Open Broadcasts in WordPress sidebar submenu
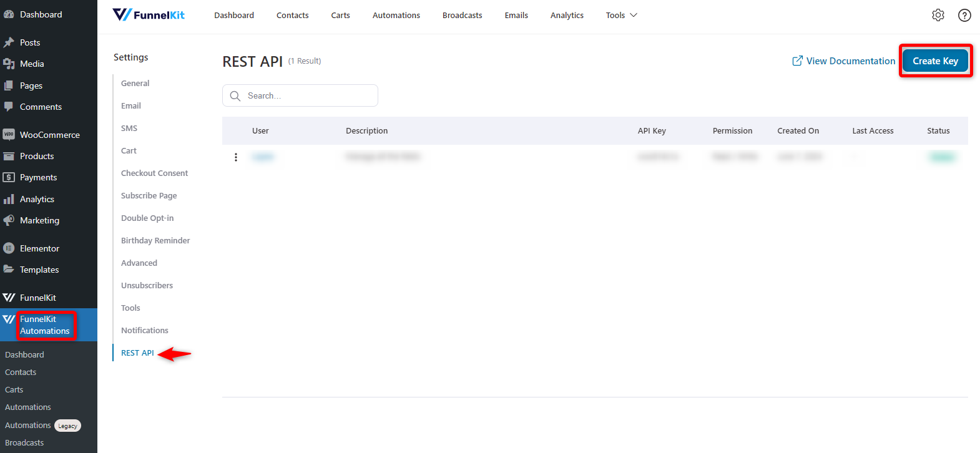The image size is (980, 453). click(x=24, y=442)
